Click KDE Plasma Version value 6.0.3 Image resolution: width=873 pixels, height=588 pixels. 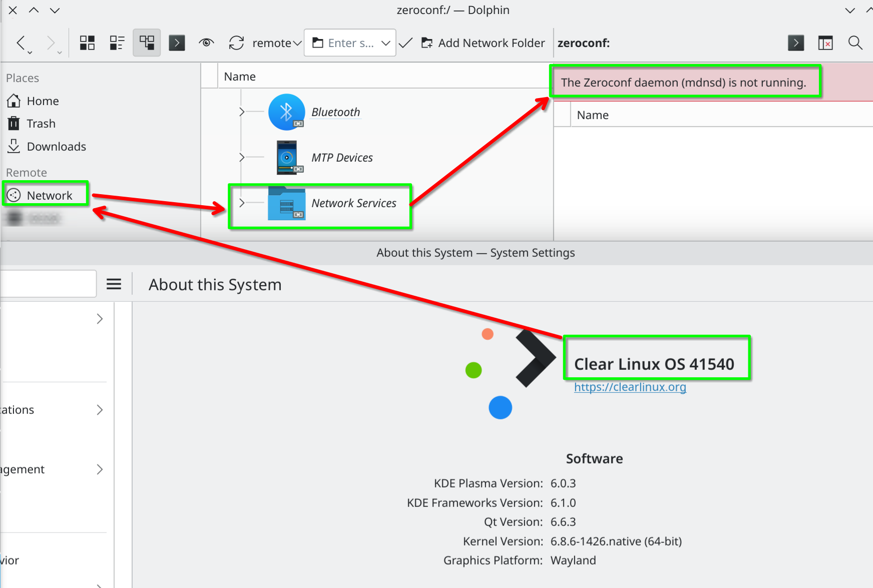point(563,483)
